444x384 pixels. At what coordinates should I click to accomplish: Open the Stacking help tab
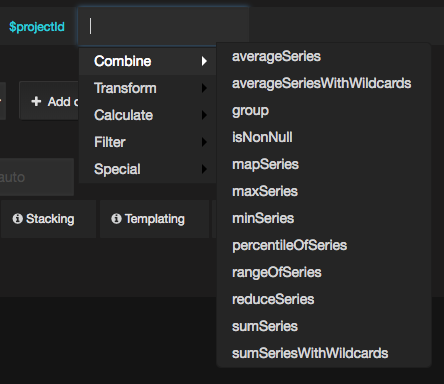(49, 219)
